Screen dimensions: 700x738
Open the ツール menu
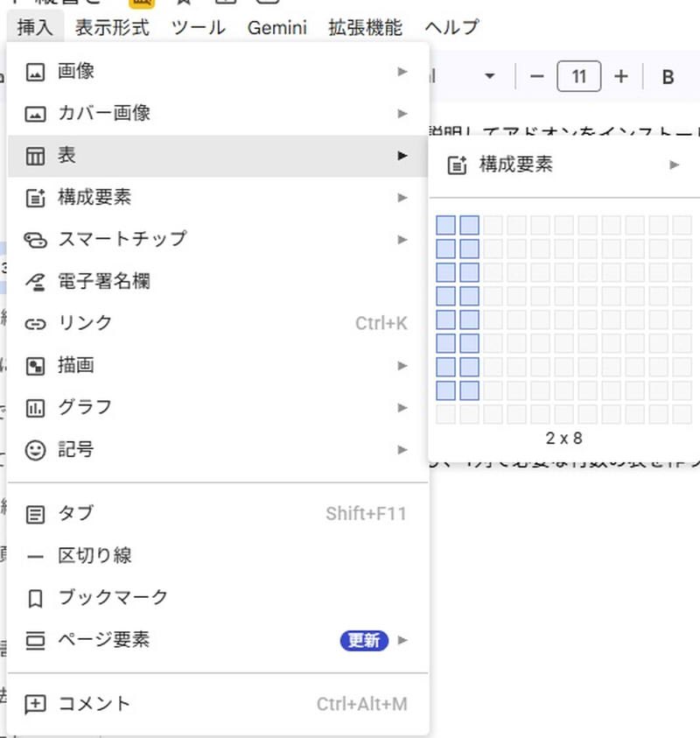[199, 27]
